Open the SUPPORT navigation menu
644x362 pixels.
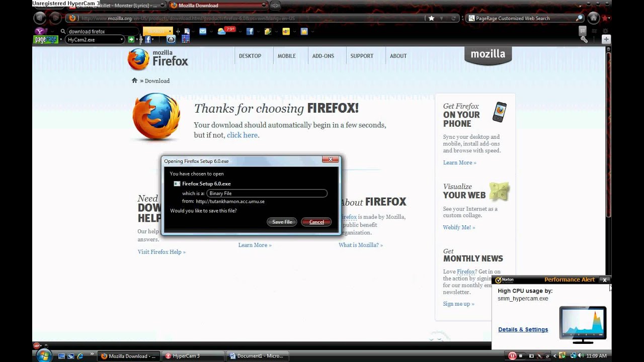[x=362, y=56]
